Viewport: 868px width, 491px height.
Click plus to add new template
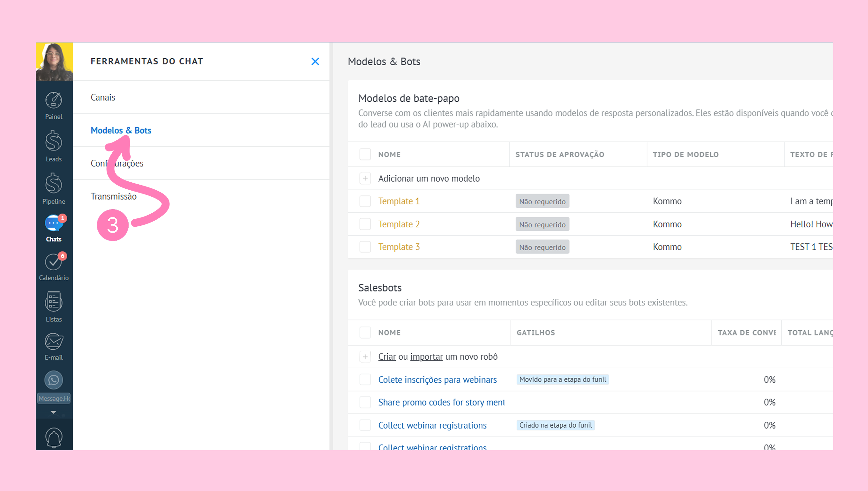click(365, 179)
